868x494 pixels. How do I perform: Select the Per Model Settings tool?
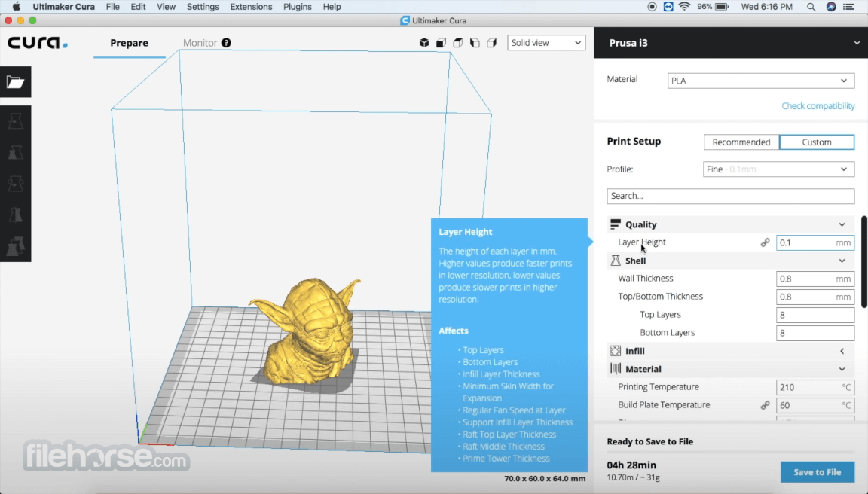click(16, 246)
